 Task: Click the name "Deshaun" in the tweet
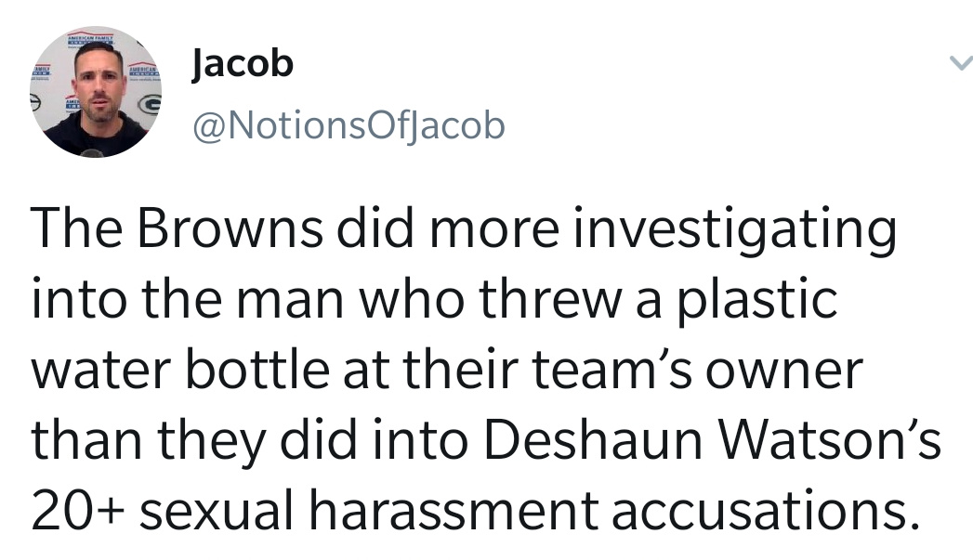(593, 439)
